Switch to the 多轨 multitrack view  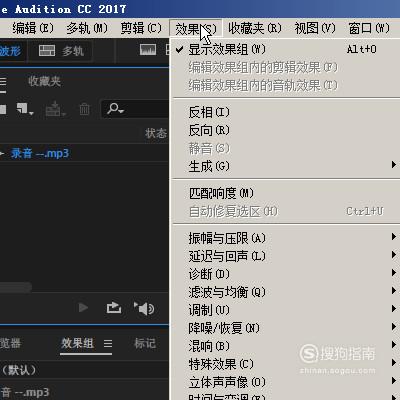pyautogui.click(x=61, y=51)
